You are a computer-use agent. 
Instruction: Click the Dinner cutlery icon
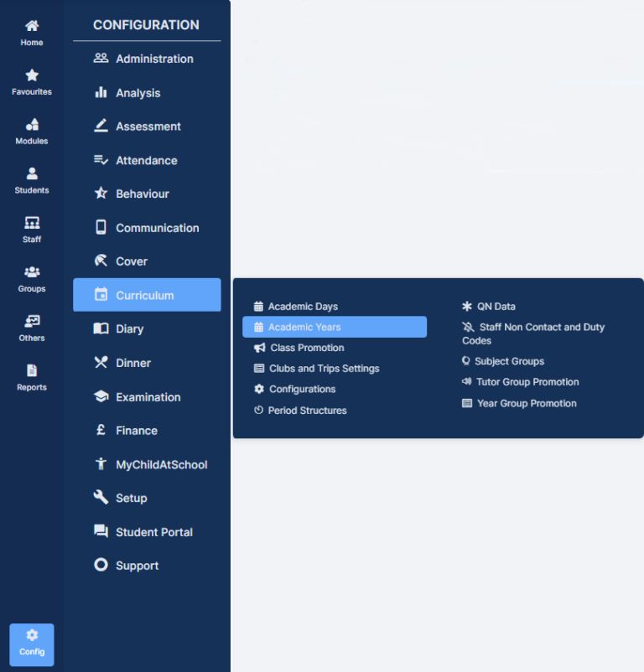pos(101,362)
